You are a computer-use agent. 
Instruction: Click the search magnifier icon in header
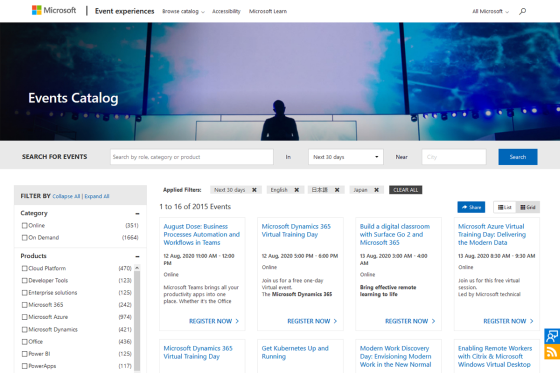pyautogui.click(x=522, y=11)
